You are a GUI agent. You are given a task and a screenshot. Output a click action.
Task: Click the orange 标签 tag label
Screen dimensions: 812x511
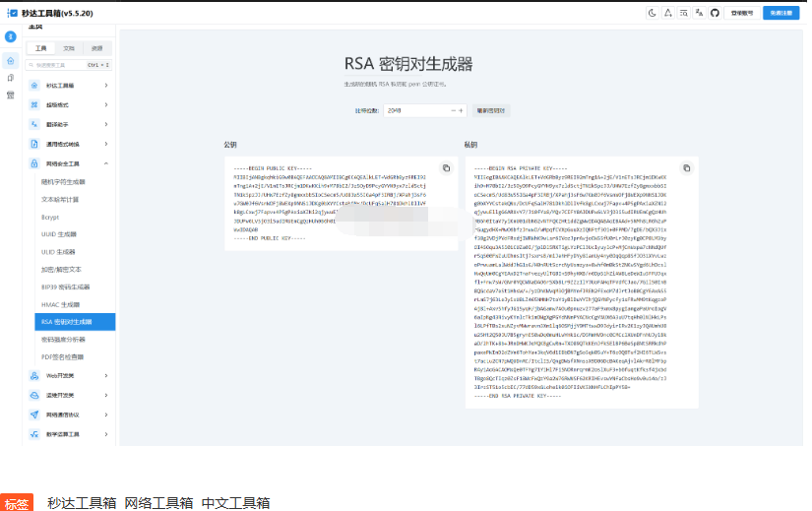(x=17, y=503)
